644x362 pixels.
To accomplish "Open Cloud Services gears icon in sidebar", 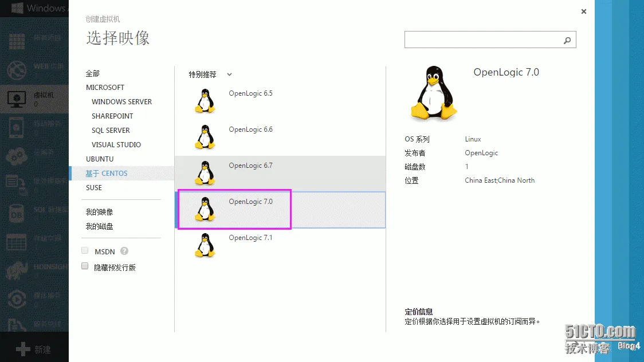I will [17, 156].
